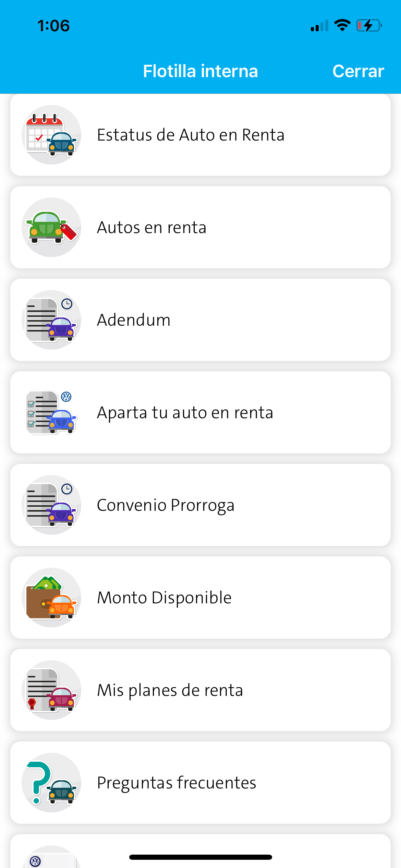Tap the wallet and orange car icon
The image size is (401, 868).
click(x=51, y=598)
